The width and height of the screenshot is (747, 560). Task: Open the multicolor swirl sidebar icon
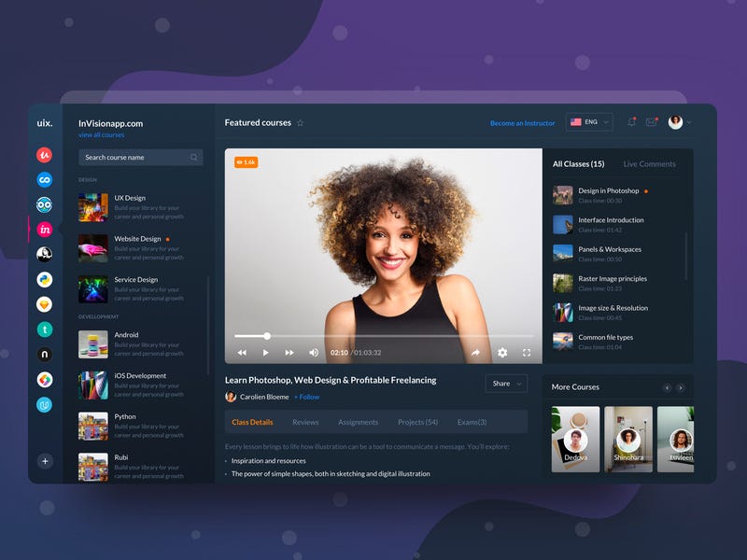[x=44, y=380]
